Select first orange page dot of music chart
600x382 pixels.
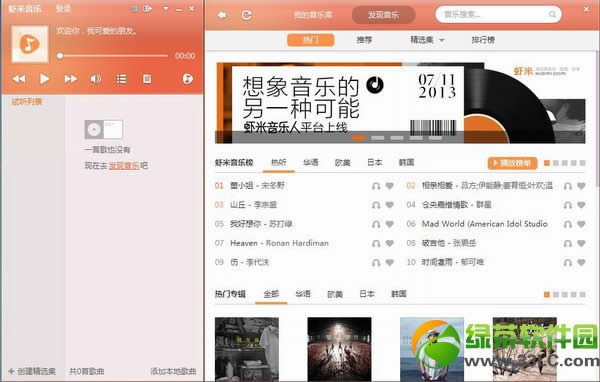547,163
